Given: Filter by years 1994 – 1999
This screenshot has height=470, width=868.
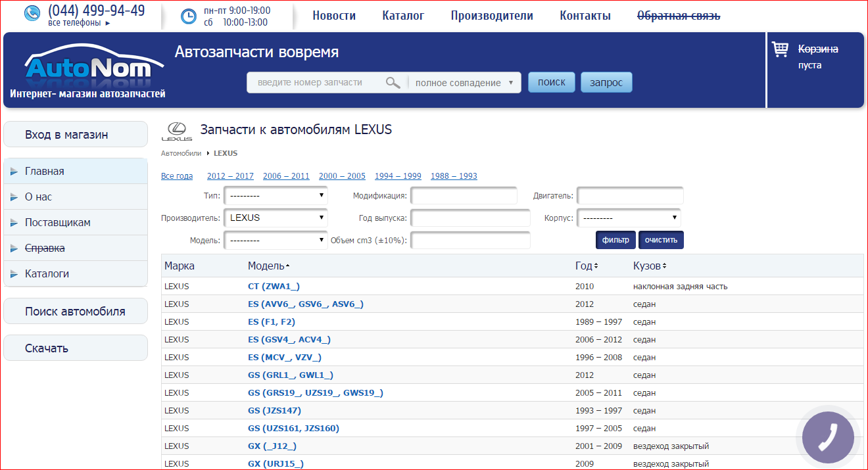Looking at the screenshot, I should (x=398, y=176).
